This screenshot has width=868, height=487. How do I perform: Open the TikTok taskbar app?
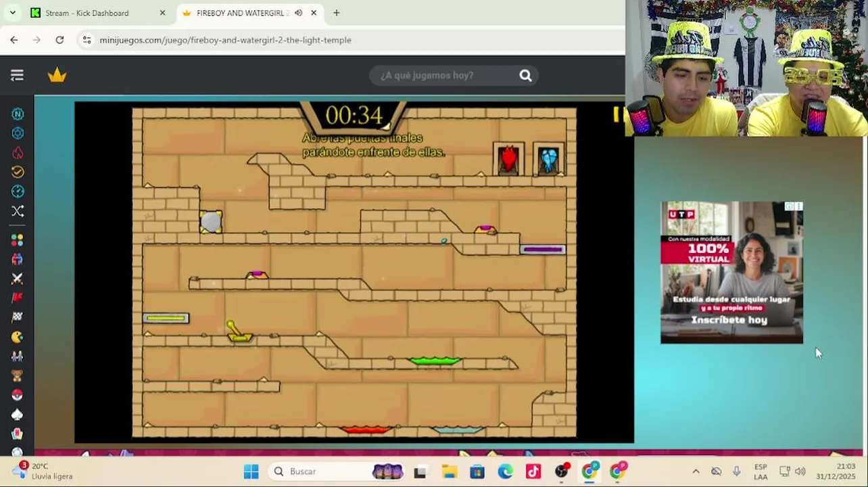click(x=533, y=471)
